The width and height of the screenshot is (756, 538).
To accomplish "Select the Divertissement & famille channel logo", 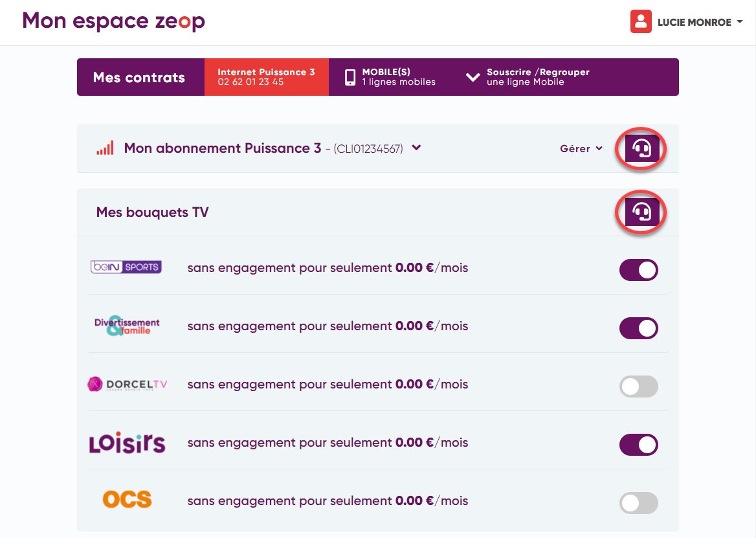I will [127, 326].
